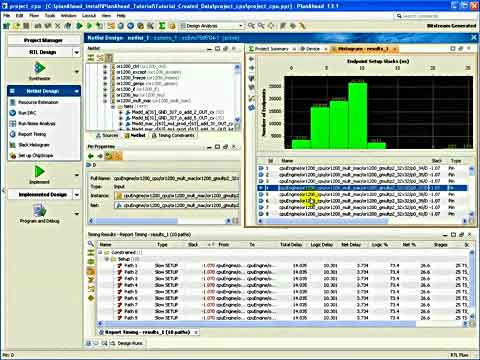Click the Resource Estimation icon

(13, 102)
